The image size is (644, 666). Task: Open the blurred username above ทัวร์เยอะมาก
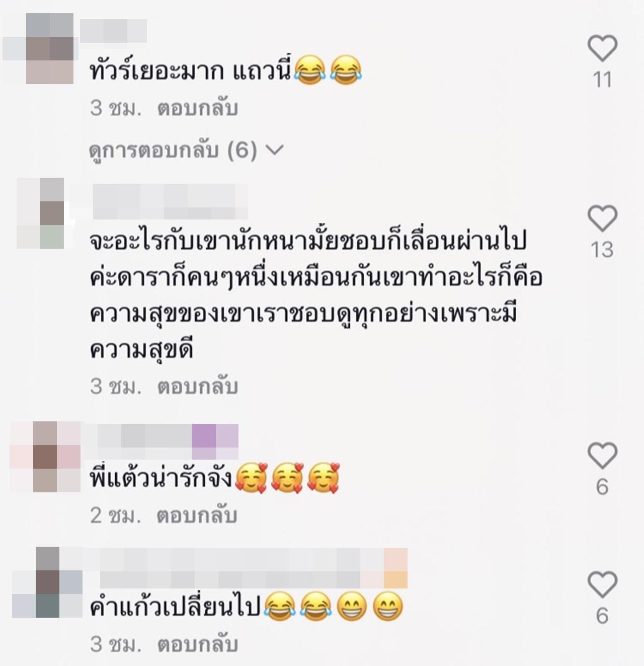pyautogui.click(x=113, y=31)
